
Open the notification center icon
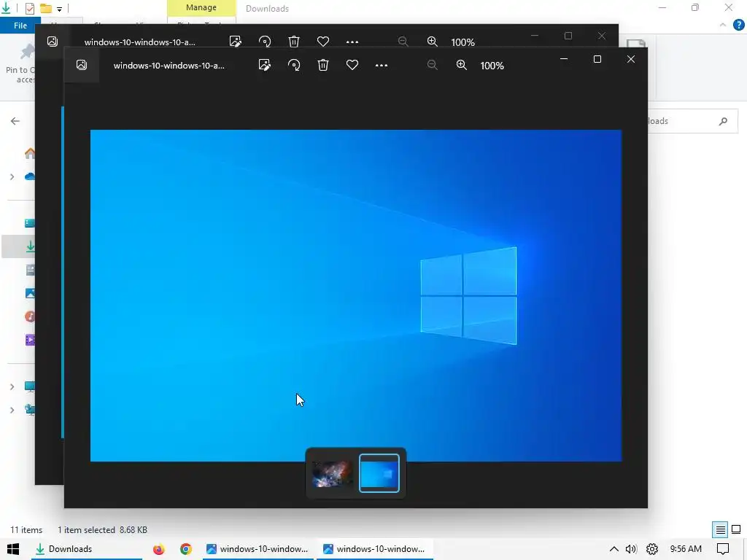[x=723, y=549]
